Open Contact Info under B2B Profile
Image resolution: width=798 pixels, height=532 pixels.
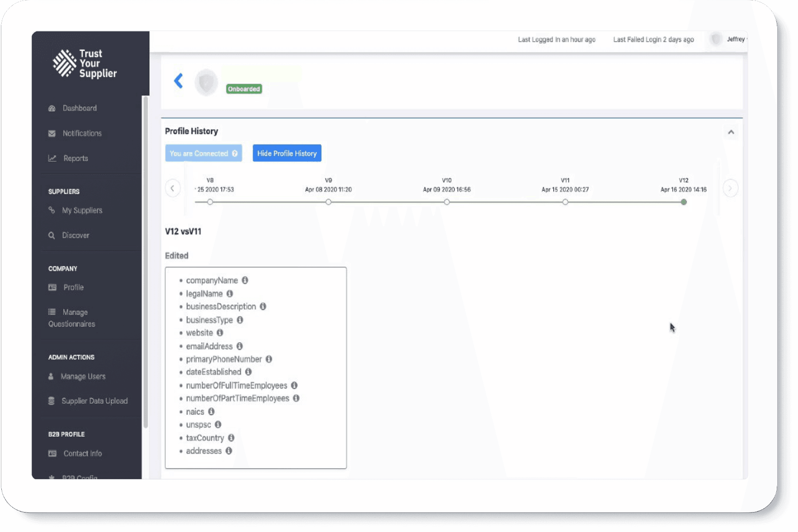pyautogui.click(x=75, y=454)
